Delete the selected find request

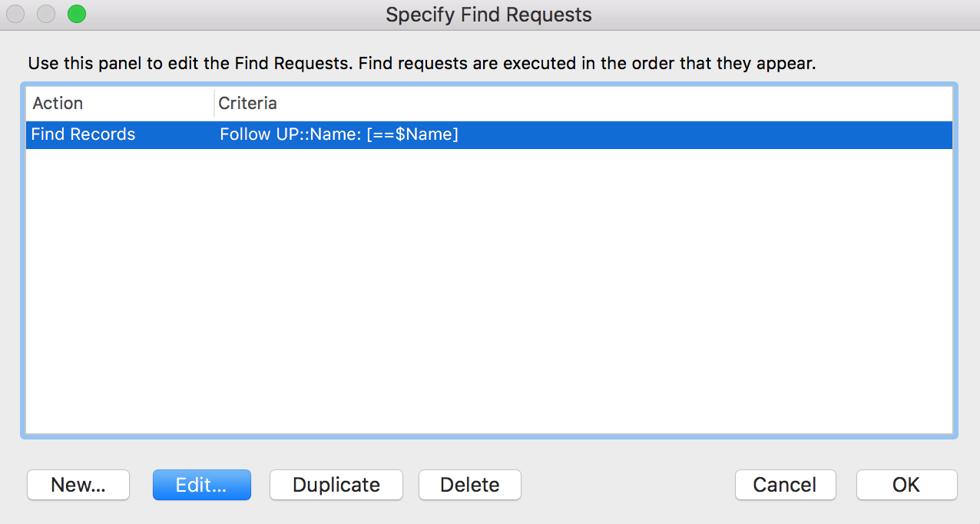click(x=469, y=485)
